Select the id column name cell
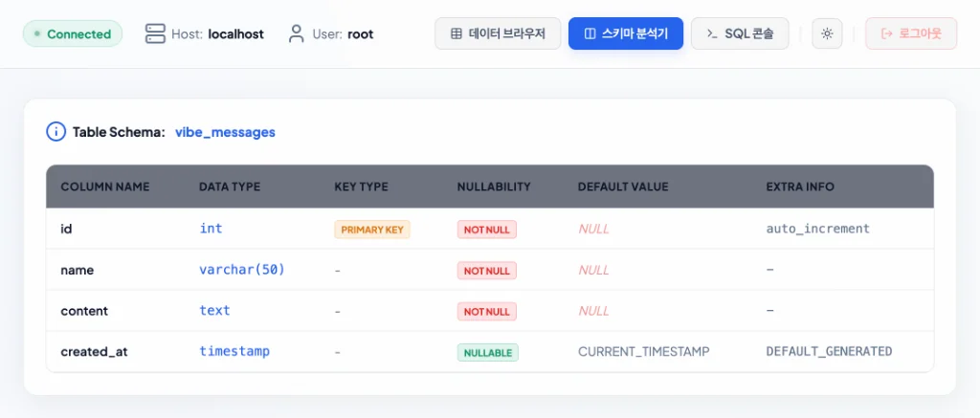Viewport: 980px width, 418px height. 66,229
